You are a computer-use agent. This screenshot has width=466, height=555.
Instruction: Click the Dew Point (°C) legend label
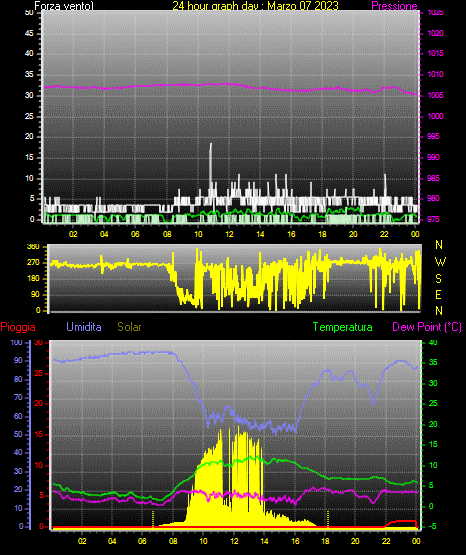click(427, 327)
